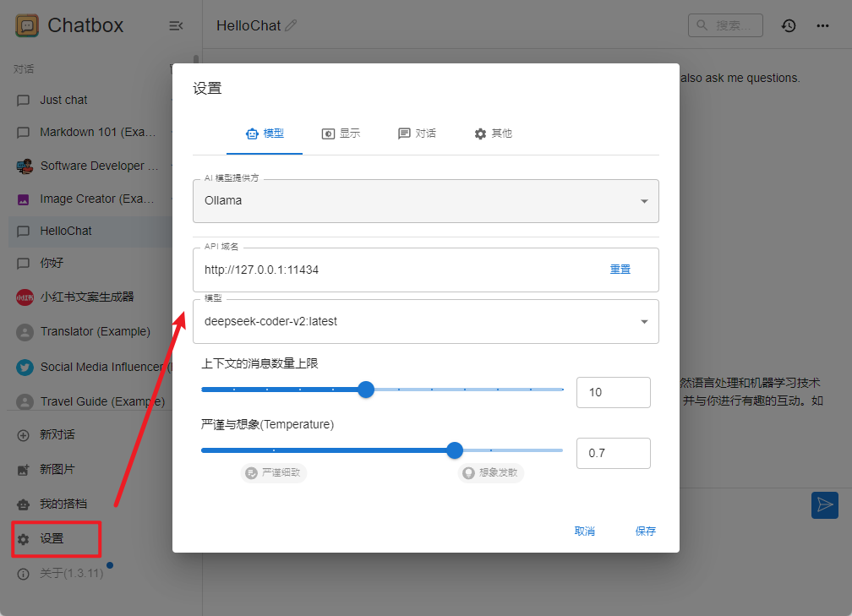Select the 严谨细致 preset chip

(274, 472)
